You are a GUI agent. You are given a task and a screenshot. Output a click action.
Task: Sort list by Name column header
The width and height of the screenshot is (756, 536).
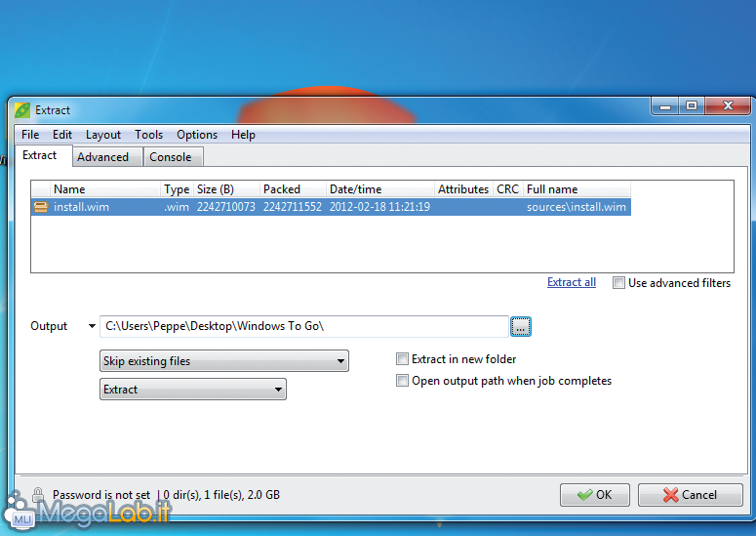105,189
